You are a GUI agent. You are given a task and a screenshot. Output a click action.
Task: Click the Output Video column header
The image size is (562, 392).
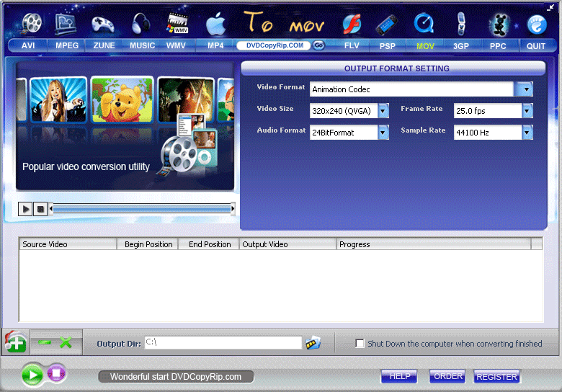point(287,244)
